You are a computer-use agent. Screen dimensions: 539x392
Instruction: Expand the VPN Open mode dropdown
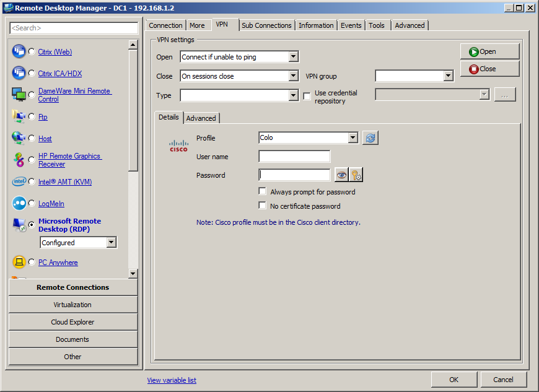[x=293, y=57]
